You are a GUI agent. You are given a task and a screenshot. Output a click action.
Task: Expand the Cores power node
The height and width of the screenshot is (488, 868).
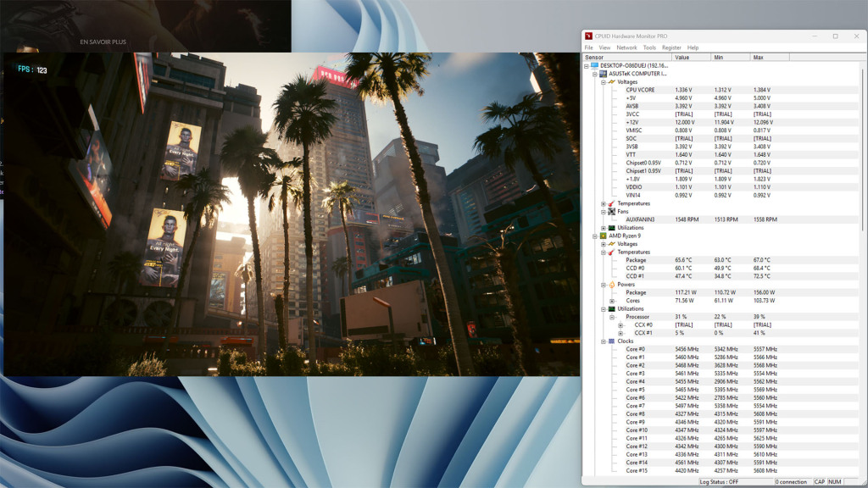point(612,301)
